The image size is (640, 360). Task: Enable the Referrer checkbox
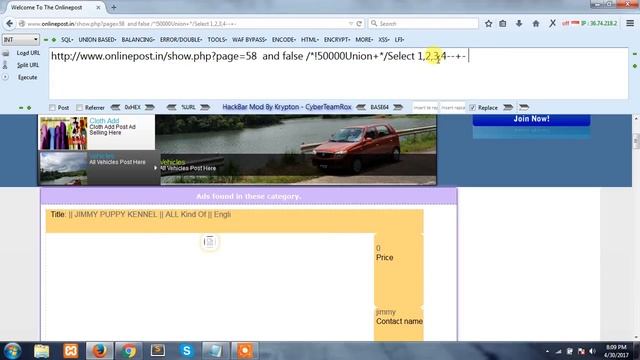pyautogui.click(x=80, y=108)
